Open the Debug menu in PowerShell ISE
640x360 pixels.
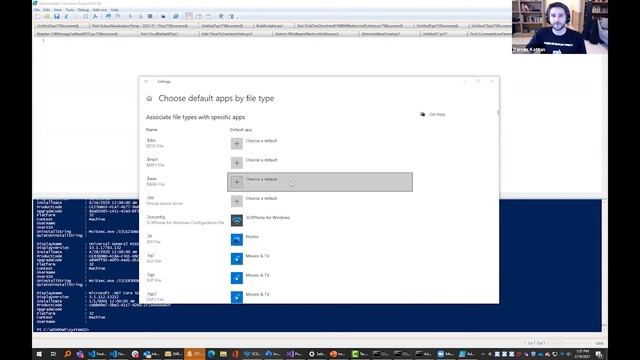[x=83, y=9]
